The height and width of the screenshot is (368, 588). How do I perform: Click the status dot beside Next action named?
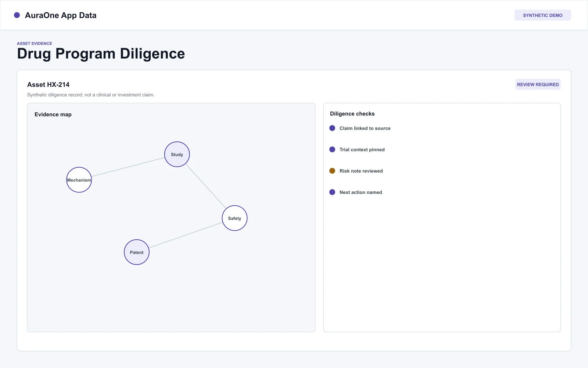click(332, 192)
